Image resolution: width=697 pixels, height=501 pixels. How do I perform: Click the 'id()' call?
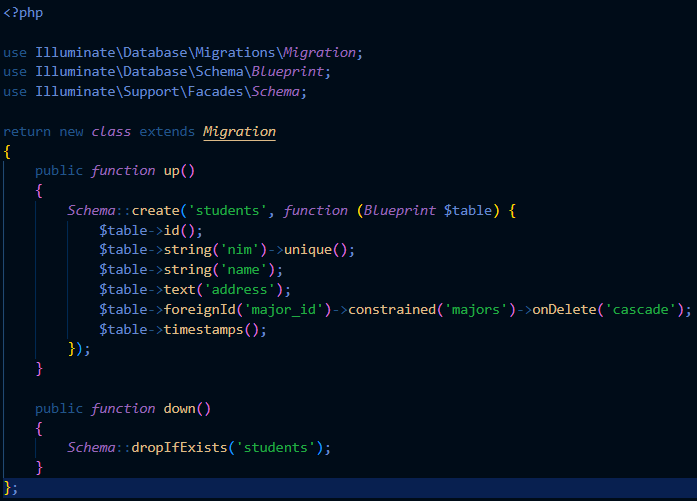pyautogui.click(x=179, y=230)
